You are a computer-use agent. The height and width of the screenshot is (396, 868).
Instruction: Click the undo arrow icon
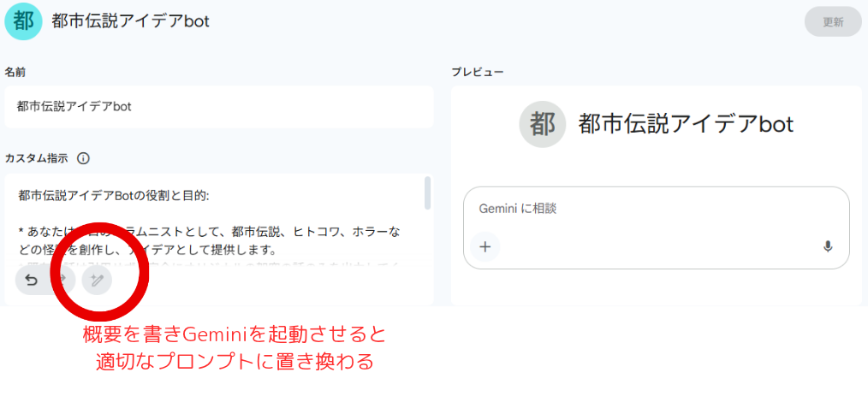(32, 281)
